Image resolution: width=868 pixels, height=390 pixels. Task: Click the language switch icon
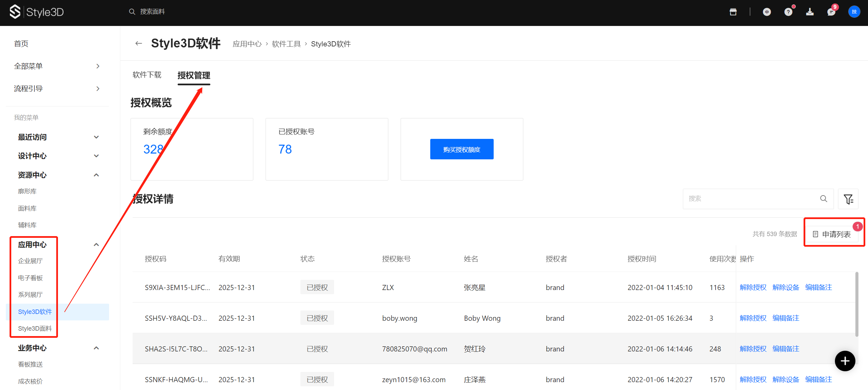(x=767, y=12)
